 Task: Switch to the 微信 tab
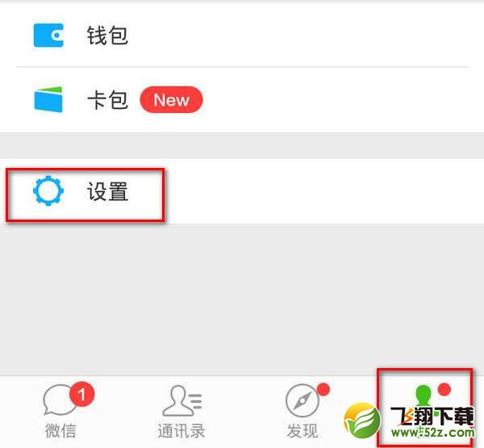click(x=60, y=412)
